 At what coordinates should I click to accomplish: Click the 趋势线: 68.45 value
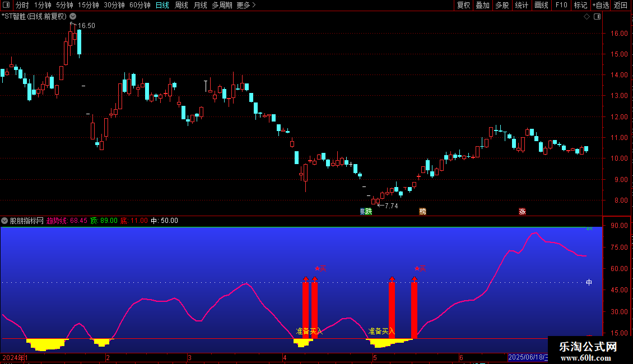tap(67, 221)
